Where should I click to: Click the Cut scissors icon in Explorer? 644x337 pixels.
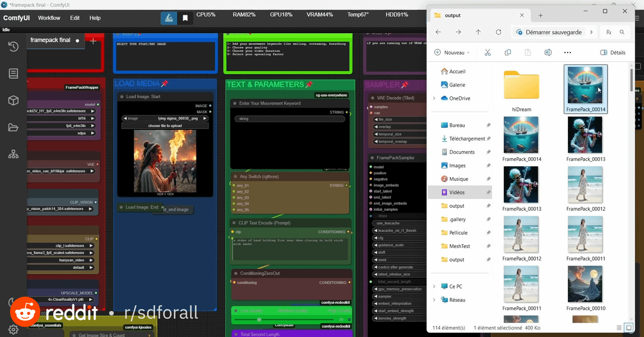pyautogui.click(x=487, y=53)
